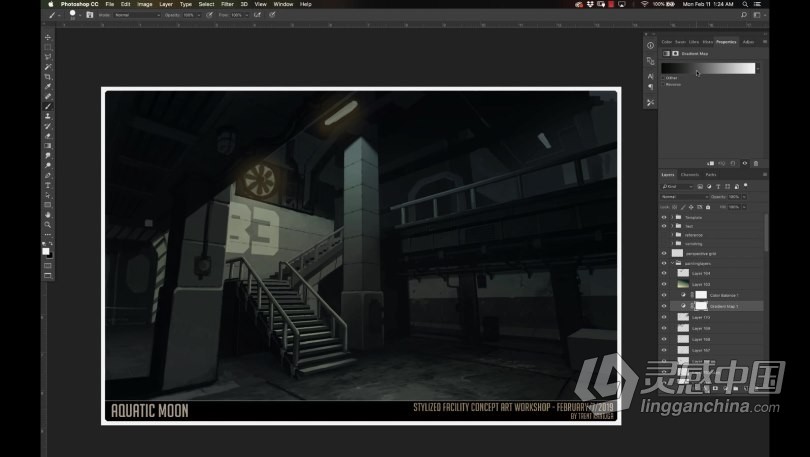810x457 pixels.
Task: Open the Layers panel options menu
Action: pos(765,175)
